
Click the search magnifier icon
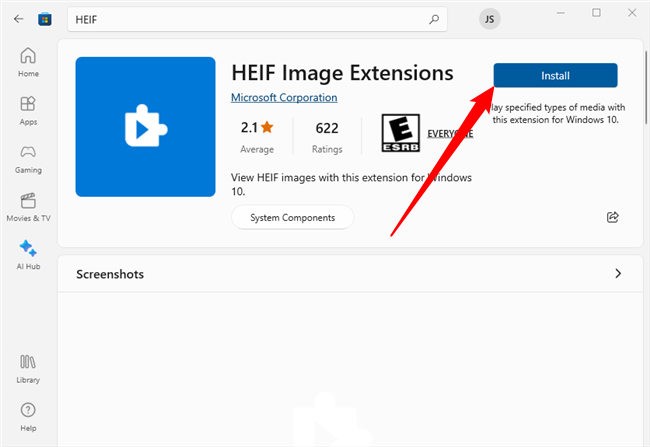[x=434, y=19]
